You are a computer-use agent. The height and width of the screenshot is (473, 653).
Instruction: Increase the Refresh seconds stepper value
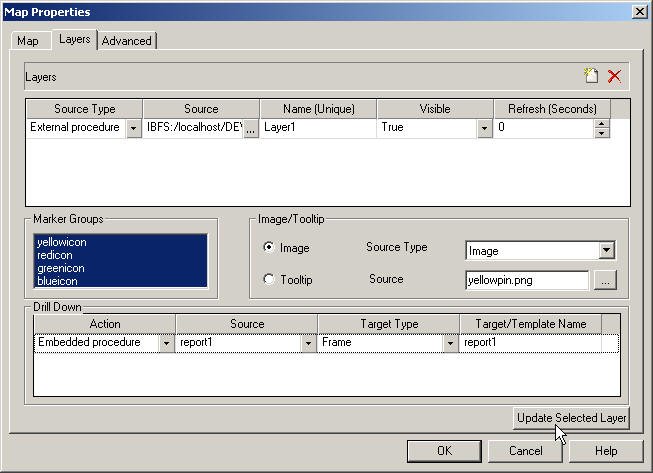pyautogui.click(x=601, y=123)
